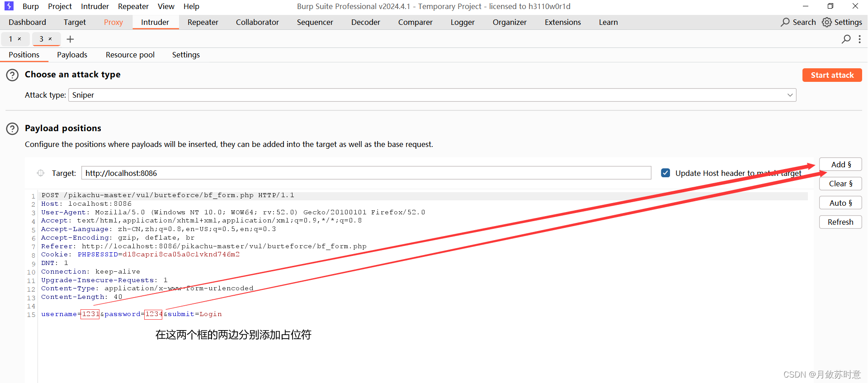Viewport: 868px width, 383px height.
Task: Open the Project menu
Action: pyautogui.click(x=60, y=6)
